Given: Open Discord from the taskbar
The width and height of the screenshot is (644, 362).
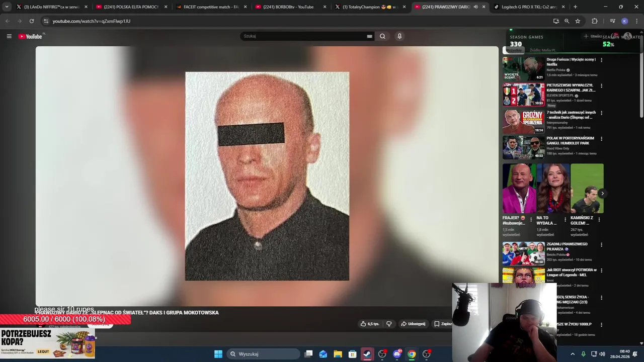Looking at the screenshot, I should tap(397, 354).
